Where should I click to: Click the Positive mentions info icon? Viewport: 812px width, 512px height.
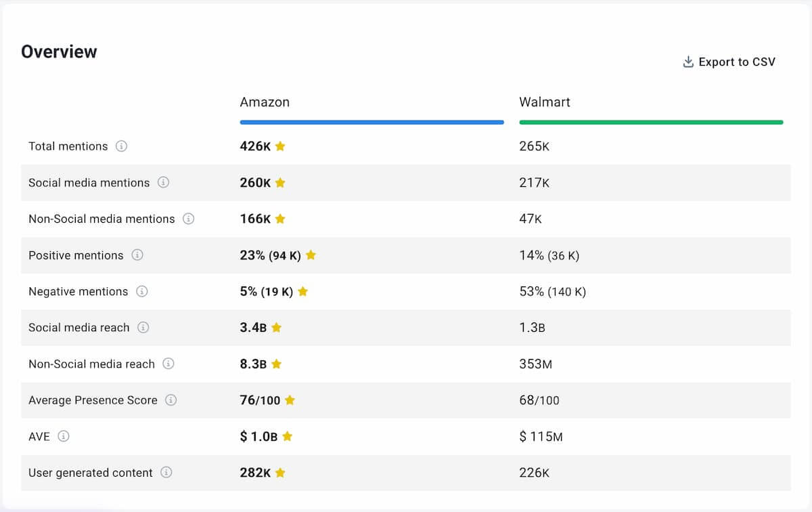pyautogui.click(x=137, y=255)
